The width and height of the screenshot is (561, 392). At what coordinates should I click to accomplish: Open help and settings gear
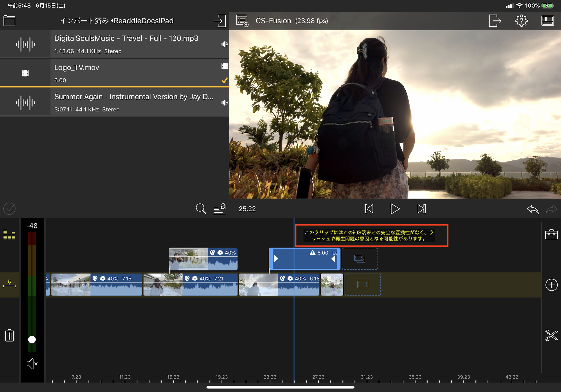pyautogui.click(x=521, y=21)
